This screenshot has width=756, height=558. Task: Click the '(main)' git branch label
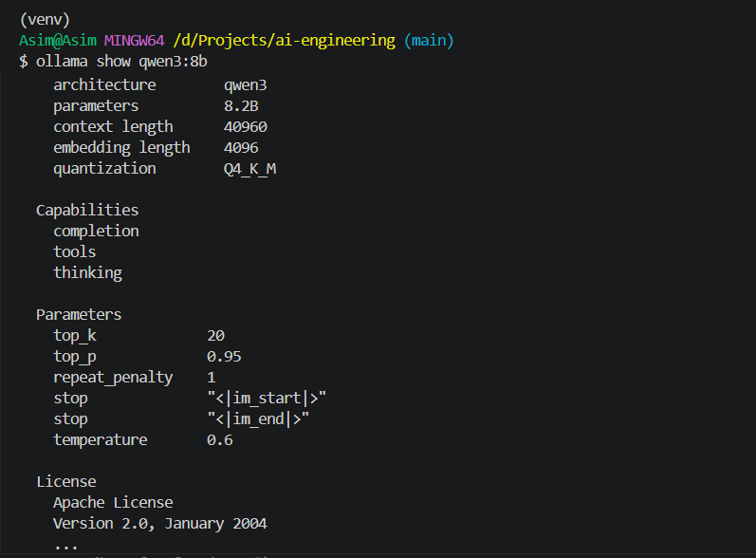tap(429, 41)
